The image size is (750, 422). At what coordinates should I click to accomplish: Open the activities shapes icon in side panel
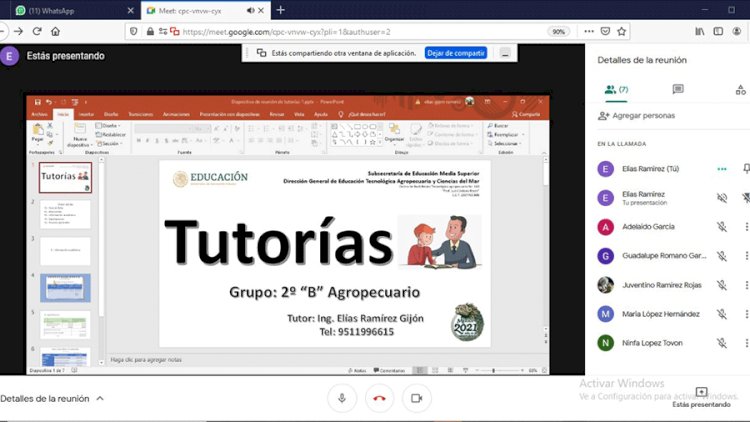tap(740, 89)
